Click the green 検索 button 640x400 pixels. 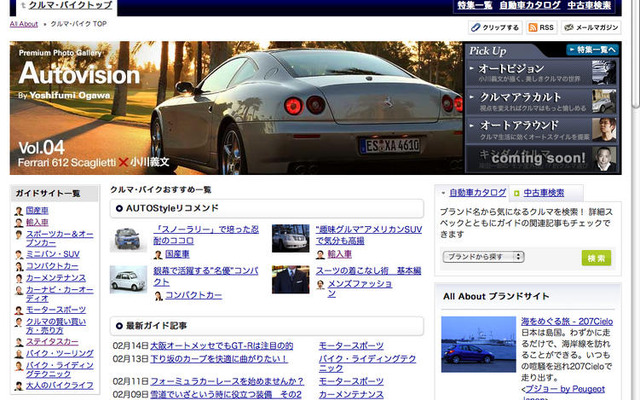(596, 258)
